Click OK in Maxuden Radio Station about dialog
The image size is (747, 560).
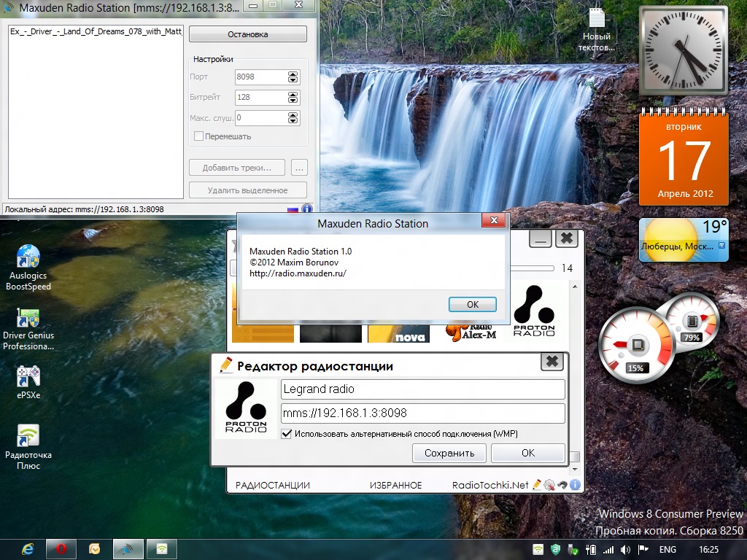tap(473, 304)
